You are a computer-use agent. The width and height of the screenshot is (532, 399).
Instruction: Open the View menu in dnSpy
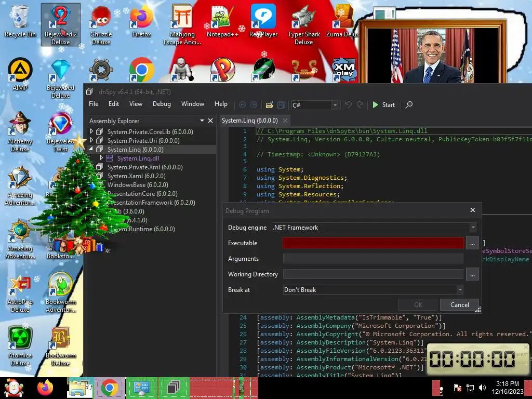pos(136,104)
